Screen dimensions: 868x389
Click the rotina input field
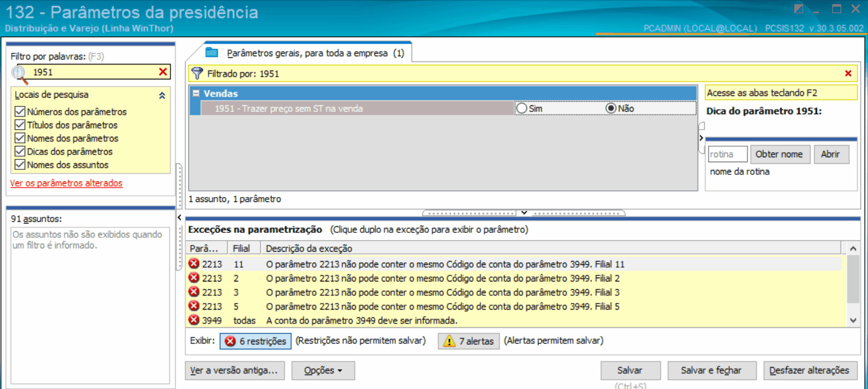click(727, 154)
